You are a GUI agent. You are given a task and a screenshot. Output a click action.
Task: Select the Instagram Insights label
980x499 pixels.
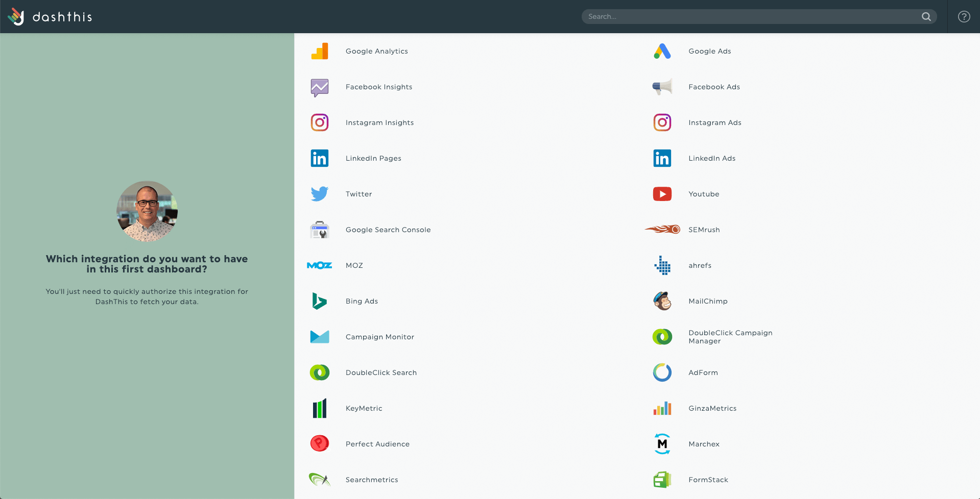point(380,122)
